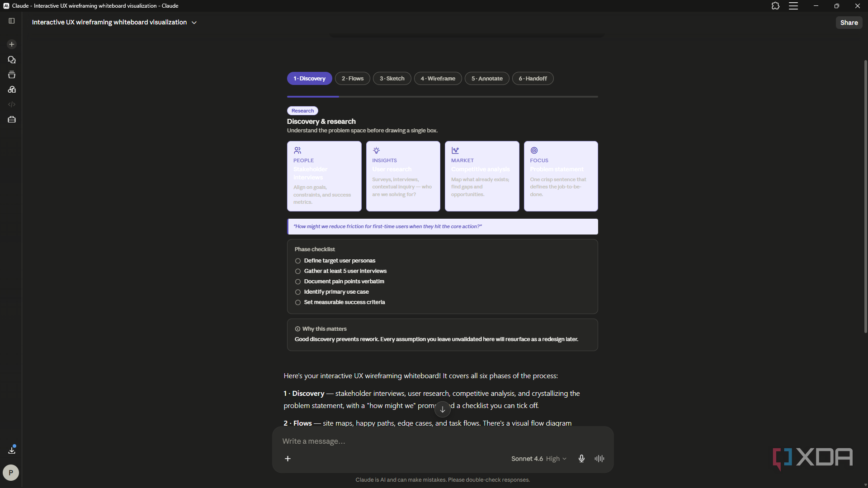This screenshot has width=868, height=488.
Task: Check Document pain points verbatim
Action: 298,282
